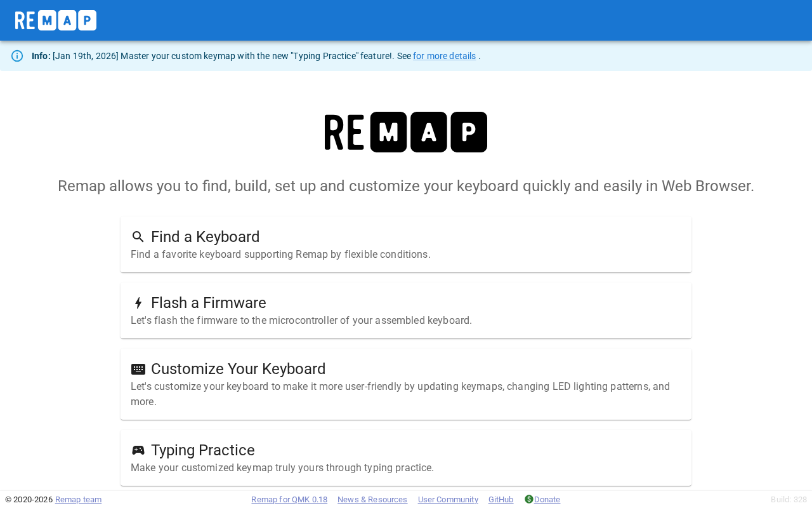
Task: Go to Remap for QMK 0.18 link
Action: [289, 500]
